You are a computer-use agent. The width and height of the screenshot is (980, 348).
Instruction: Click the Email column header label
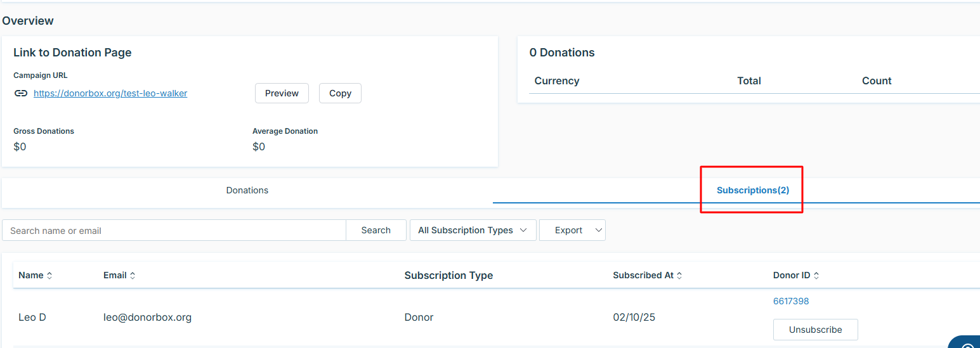(115, 276)
